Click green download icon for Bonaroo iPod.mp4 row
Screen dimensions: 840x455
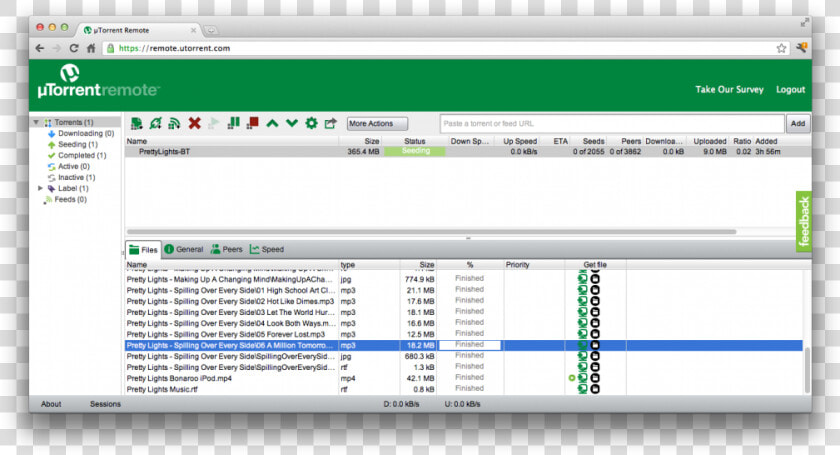[583, 378]
